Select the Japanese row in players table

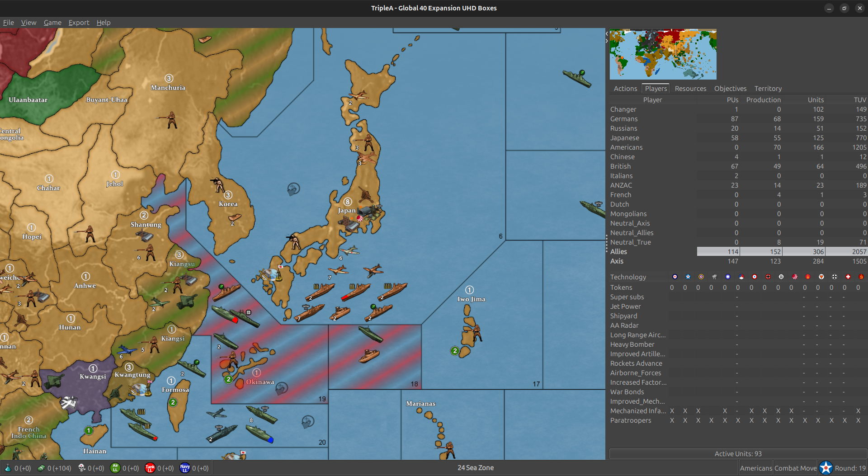pos(738,138)
